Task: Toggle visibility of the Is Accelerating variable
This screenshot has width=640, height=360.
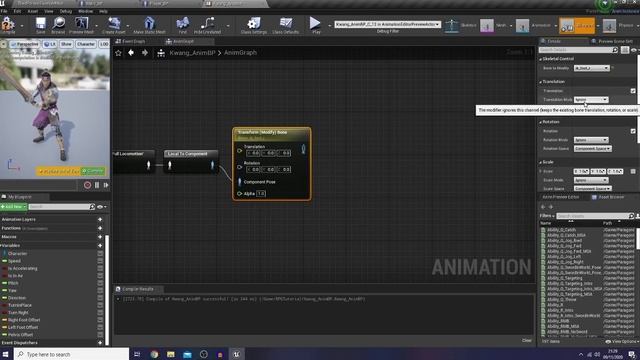Action: point(100,268)
